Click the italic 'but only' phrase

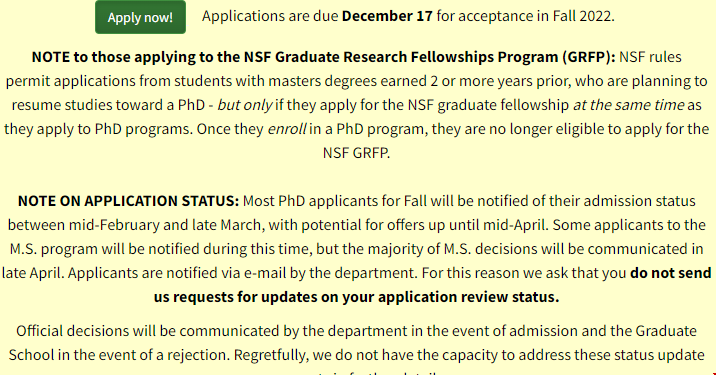(x=245, y=105)
